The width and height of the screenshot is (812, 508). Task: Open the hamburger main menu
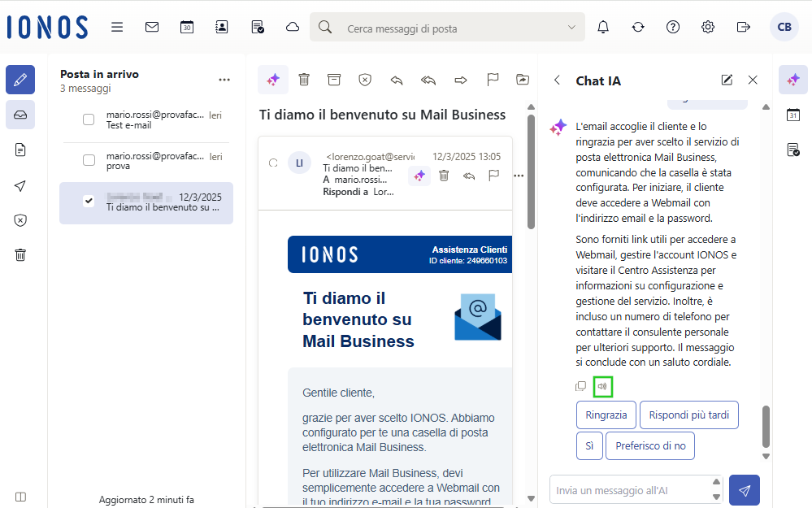tap(117, 27)
